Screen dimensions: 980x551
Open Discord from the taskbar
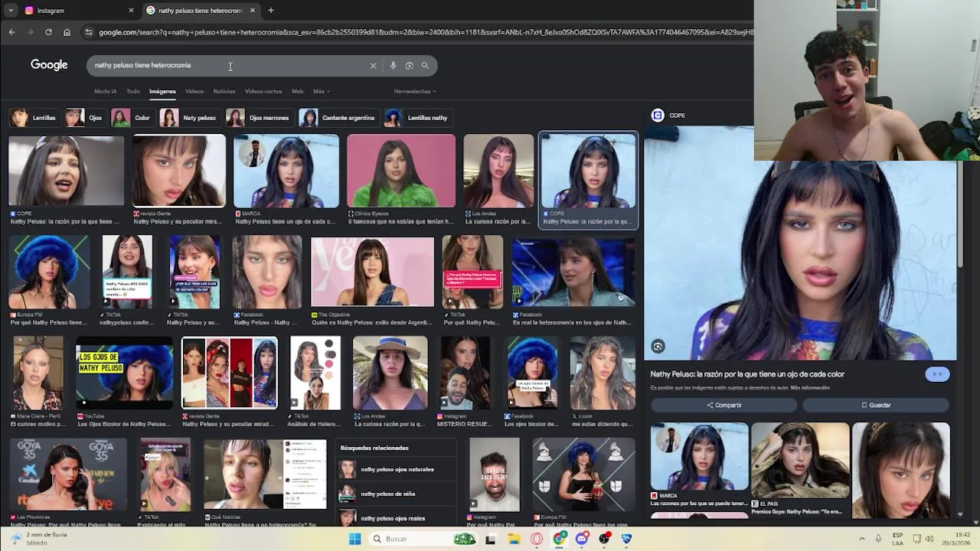tap(582, 539)
